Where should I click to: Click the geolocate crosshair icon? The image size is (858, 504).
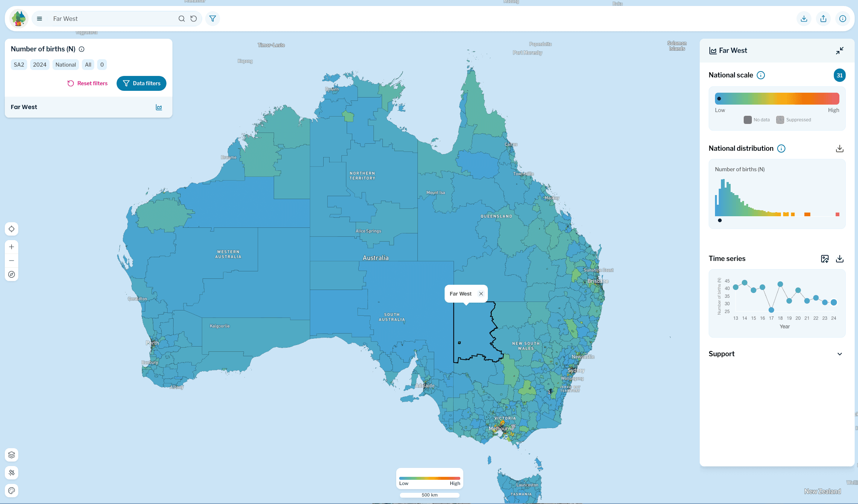point(12,229)
